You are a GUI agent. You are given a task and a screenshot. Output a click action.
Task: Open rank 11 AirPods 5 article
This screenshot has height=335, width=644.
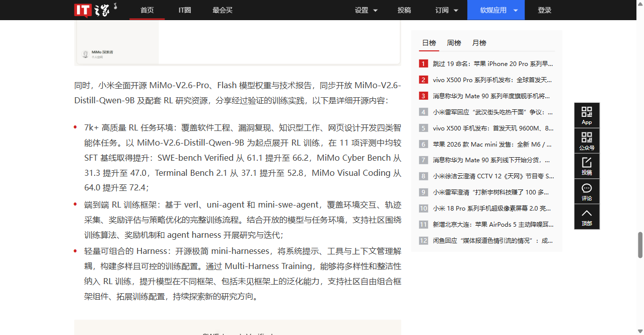pos(493,225)
